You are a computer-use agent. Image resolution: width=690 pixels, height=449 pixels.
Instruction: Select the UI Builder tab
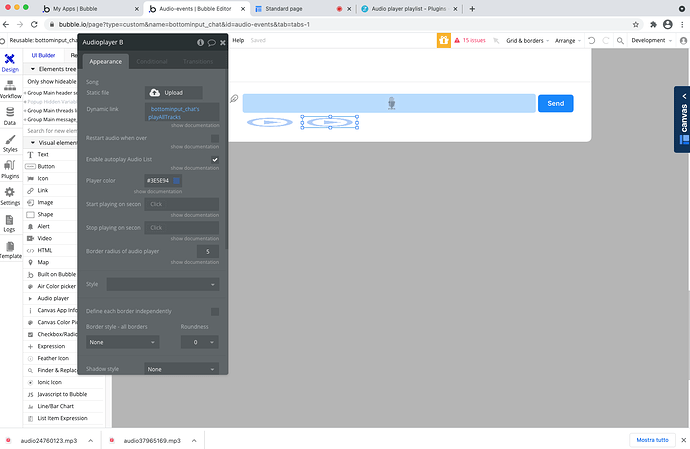coord(43,55)
